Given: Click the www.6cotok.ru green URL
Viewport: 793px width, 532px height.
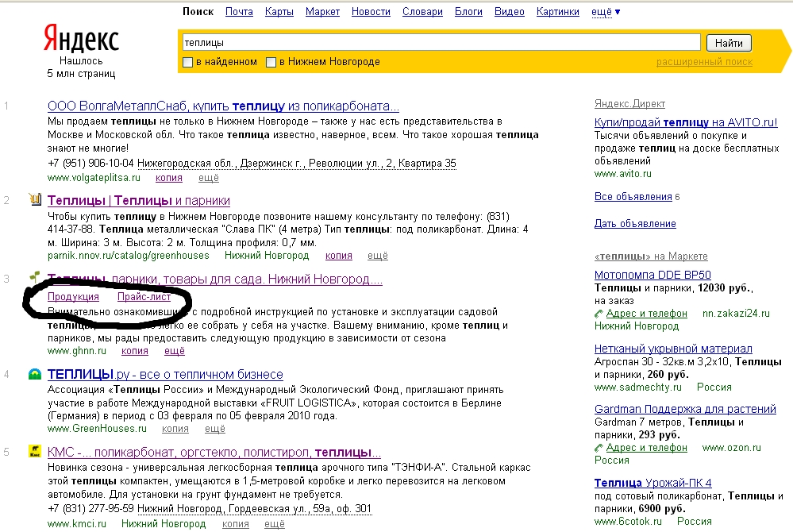Looking at the screenshot, I should click(x=628, y=522).
